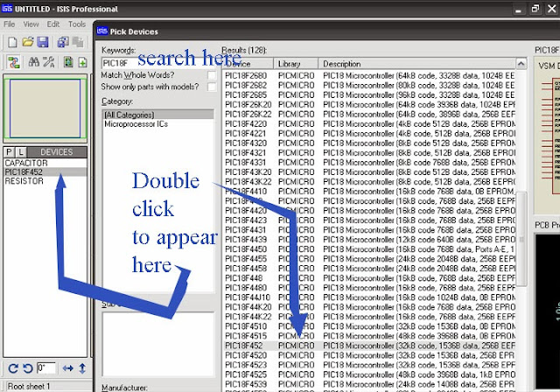Select PIC18F4525 in results
Screen dimensions: 560x392
[x=369, y=374]
